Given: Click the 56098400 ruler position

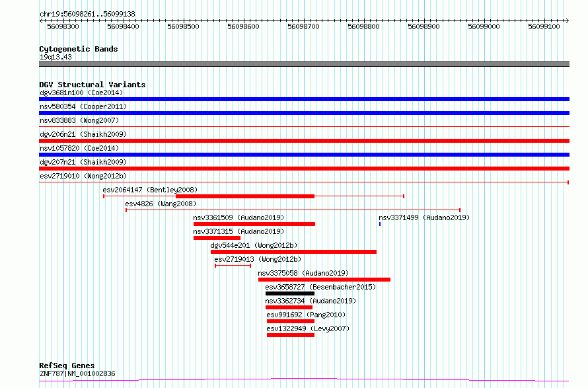Looking at the screenshot, I should pyautogui.click(x=123, y=26).
